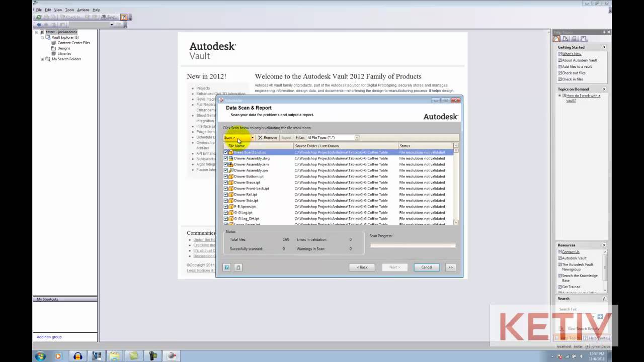Collapse the Topics on Demand section
This screenshot has width=644, height=362.
click(x=604, y=89)
